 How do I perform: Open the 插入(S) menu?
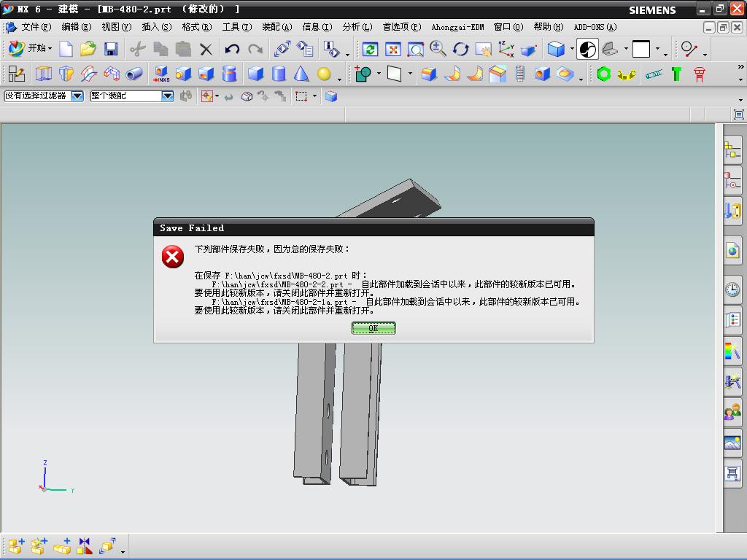(x=156, y=27)
